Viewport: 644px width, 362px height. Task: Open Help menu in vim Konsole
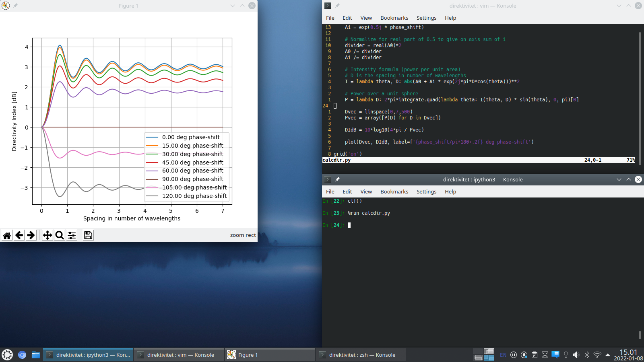pyautogui.click(x=450, y=18)
